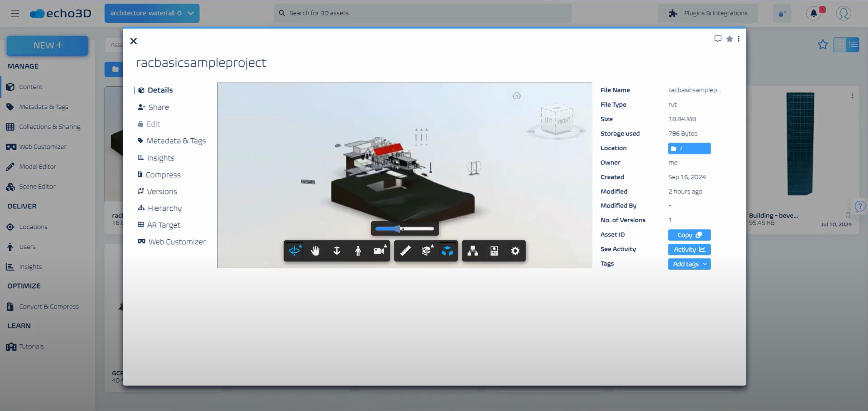The width and height of the screenshot is (868, 411).
Task: Toggle favorite star for this asset
Action: [x=729, y=39]
